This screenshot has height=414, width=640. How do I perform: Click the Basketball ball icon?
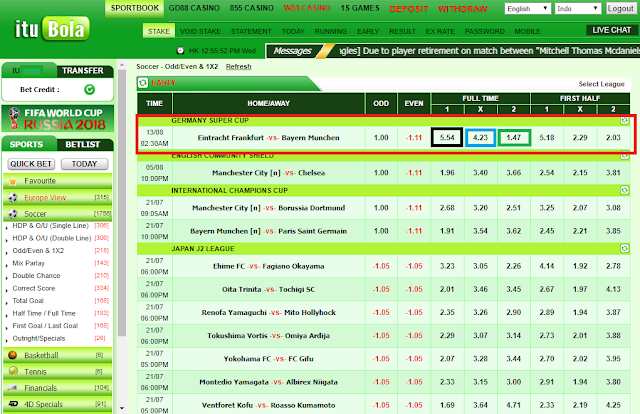[x=13, y=355]
